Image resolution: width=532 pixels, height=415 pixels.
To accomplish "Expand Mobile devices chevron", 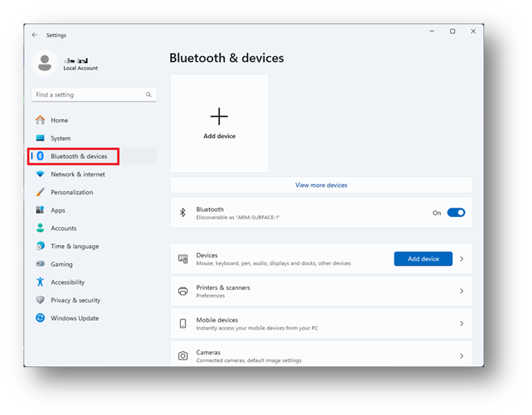I will 462,323.
